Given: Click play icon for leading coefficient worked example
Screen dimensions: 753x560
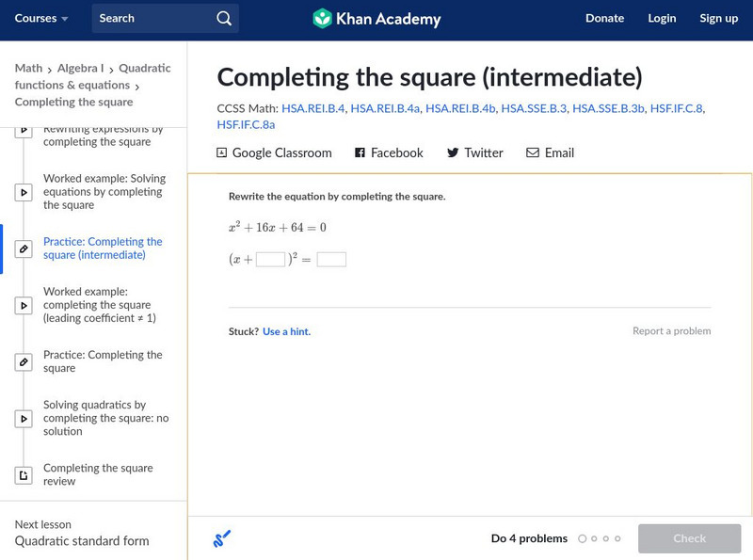Looking at the screenshot, I should click(24, 306).
